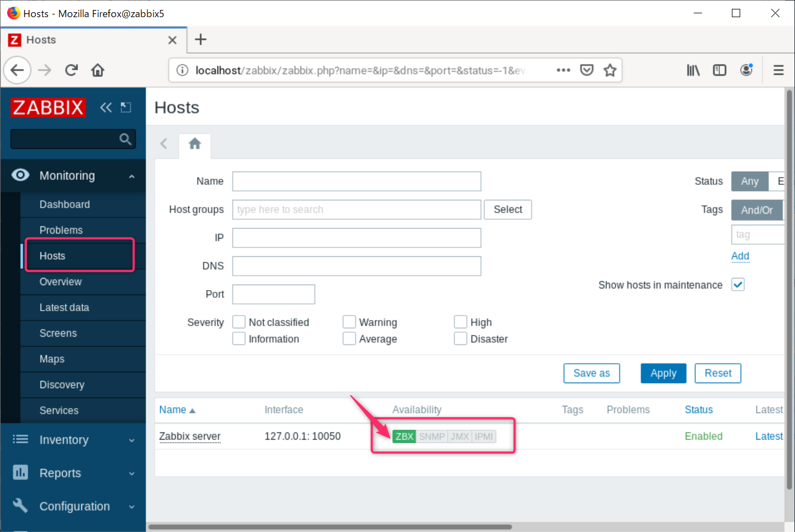Bookmark this page with the star icon
The width and height of the screenshot is (795, 532).
[610, 70]
